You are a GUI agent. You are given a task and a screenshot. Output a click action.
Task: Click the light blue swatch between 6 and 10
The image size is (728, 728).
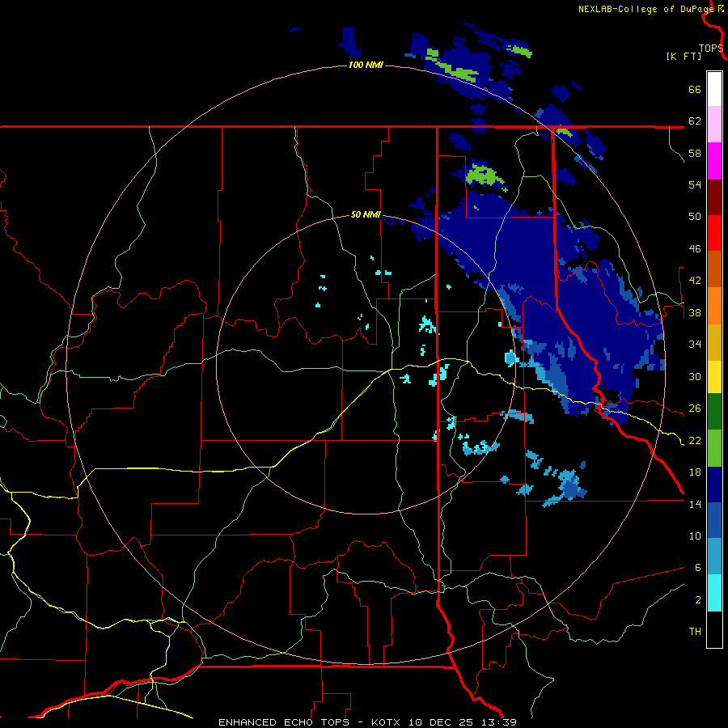[x=714, y=556]
